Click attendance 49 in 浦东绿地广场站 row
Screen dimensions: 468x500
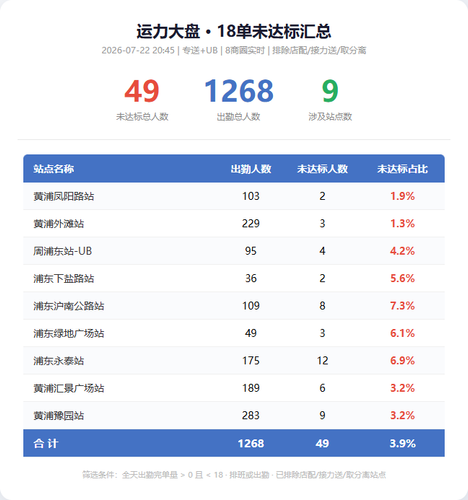point(251,333)
